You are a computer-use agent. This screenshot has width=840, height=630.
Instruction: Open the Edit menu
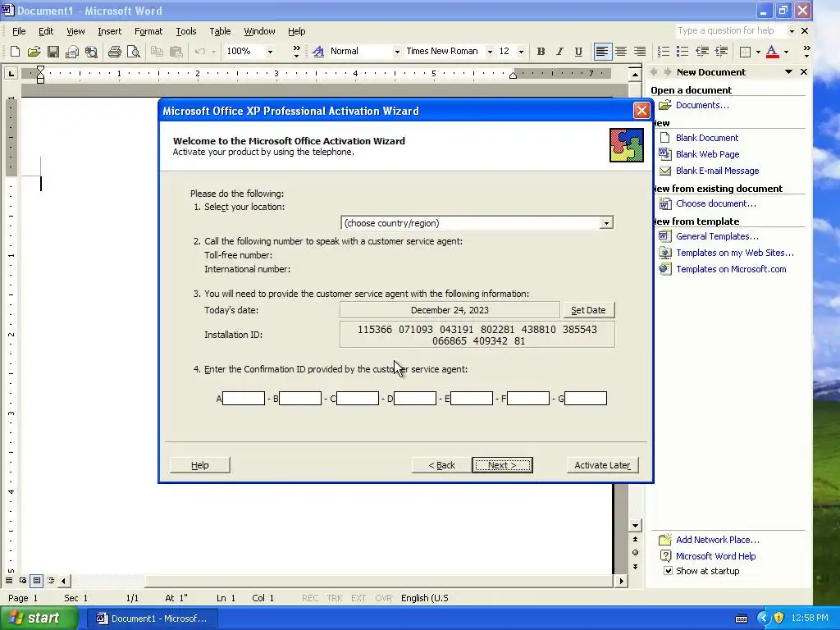[46, 31]
